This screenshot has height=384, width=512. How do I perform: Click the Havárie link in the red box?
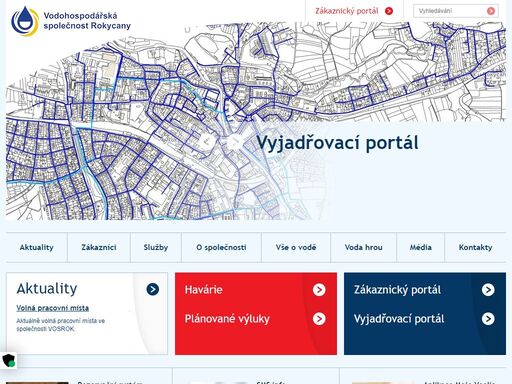tap(204, 290)
